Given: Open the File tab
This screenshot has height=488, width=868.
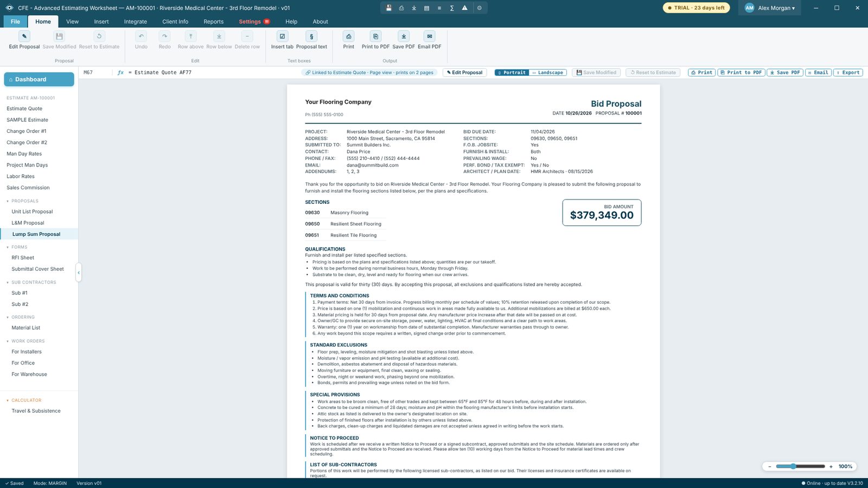Looking at the screenshot, I should point(15,22).
